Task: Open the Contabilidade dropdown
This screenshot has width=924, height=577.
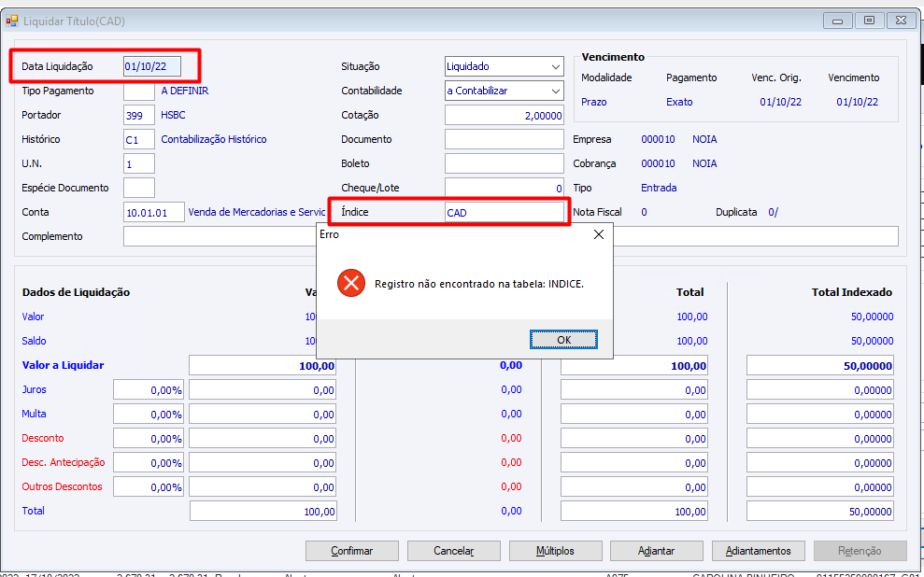Action: pyautogui.click(x=504, y=91)
